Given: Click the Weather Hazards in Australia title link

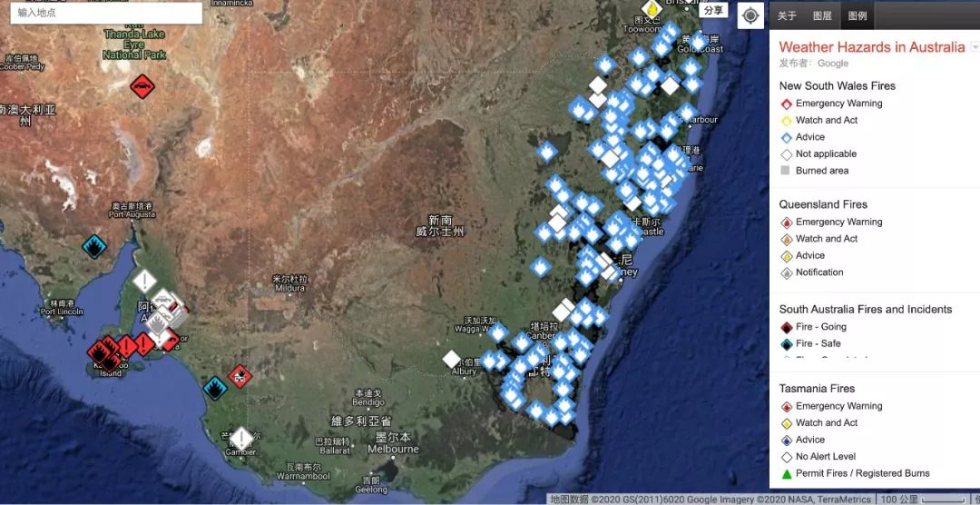Looking at the screenshot, I should 871,47.
